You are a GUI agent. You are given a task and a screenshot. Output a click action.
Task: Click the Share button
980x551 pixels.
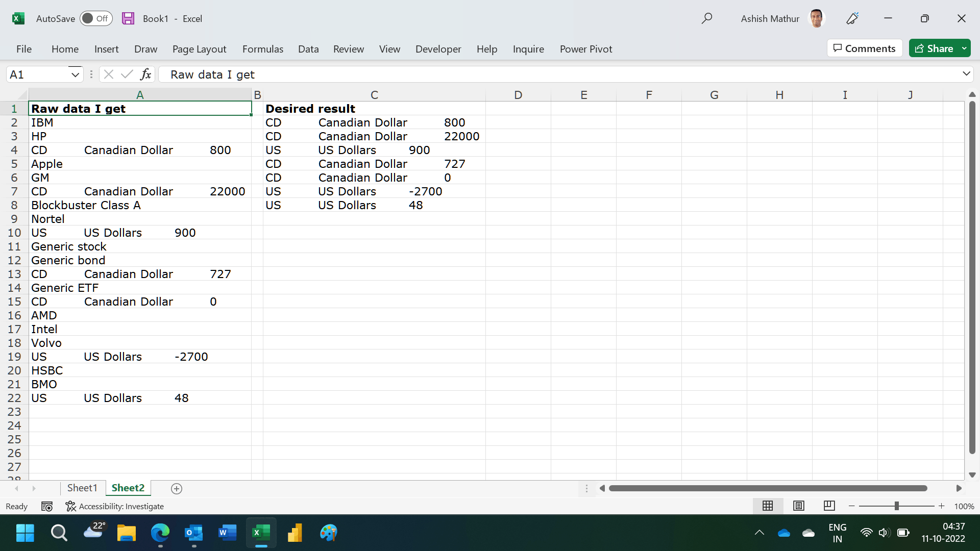(x=934, y=48)
